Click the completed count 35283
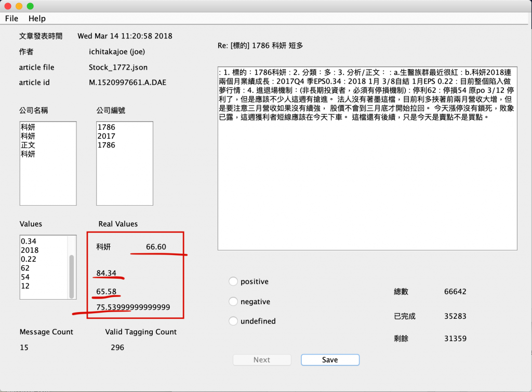The height and width of the screenshot is (392, 532). [x=455, y=316]
